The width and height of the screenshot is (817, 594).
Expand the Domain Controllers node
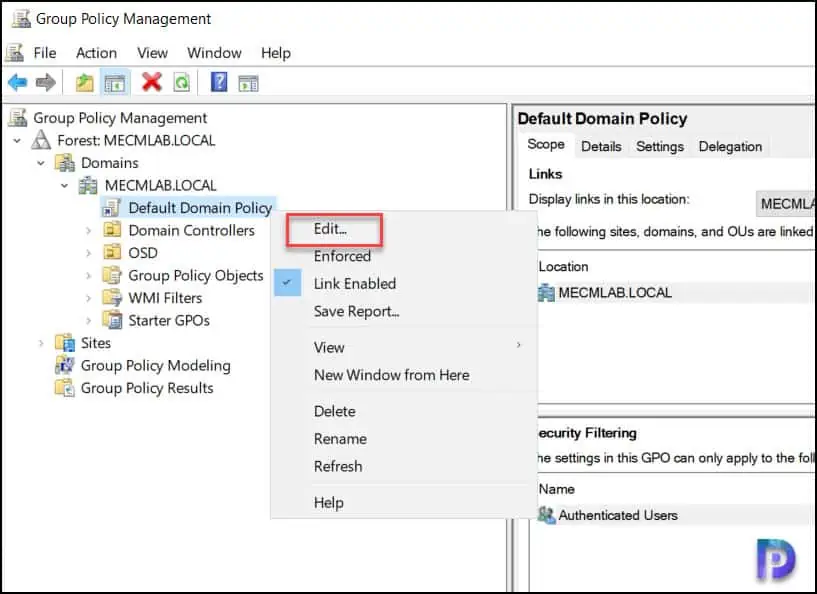pos(89,230)
